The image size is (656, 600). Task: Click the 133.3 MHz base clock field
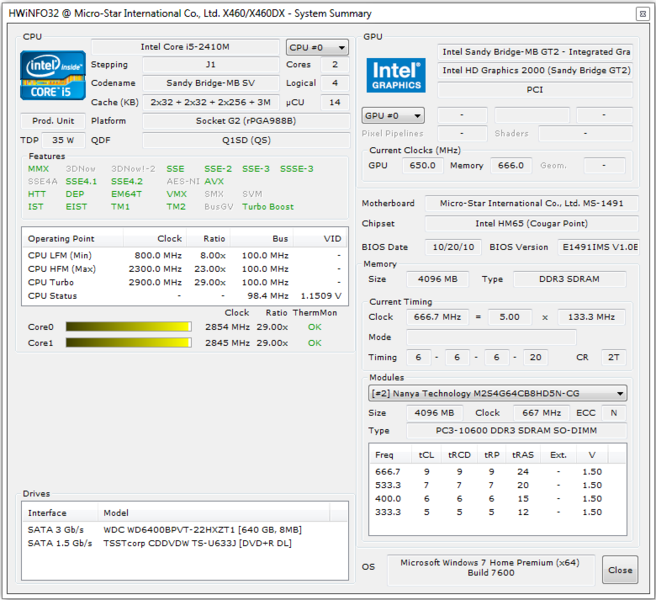591,317
